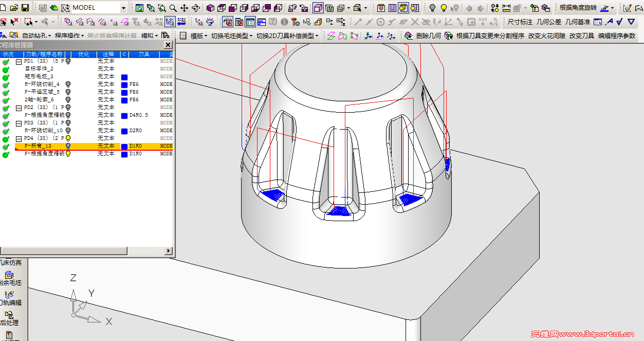Toggle light bulb on F-平坦区域_5 row
The width and height of the screenshot is (644, 341).
[68, 92]
